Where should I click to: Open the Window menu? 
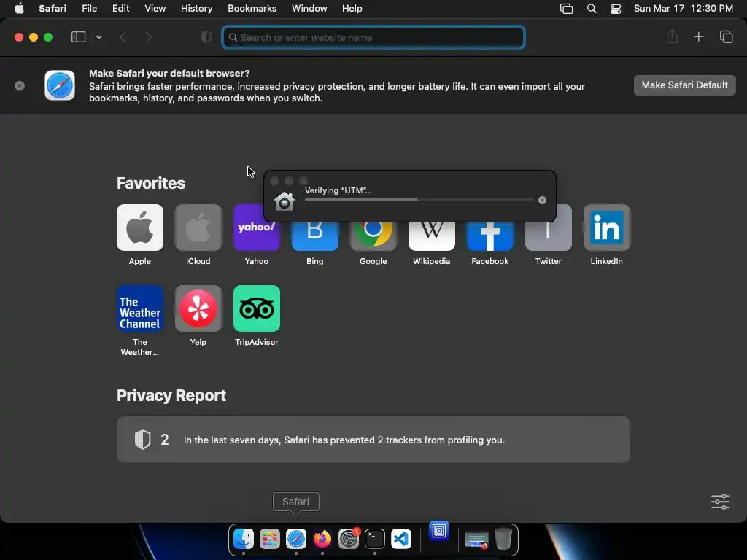tap(309, 9)
